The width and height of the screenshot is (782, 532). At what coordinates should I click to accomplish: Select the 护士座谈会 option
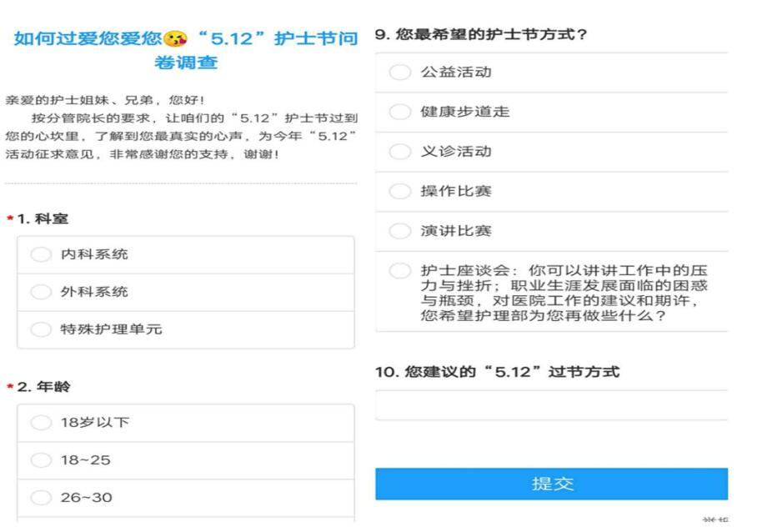click(400, 271)
